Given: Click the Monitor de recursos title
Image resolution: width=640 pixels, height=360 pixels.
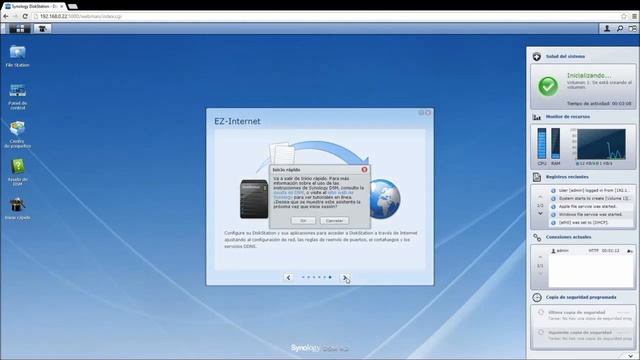Looking at the screenshot, I should click(568, 117).
